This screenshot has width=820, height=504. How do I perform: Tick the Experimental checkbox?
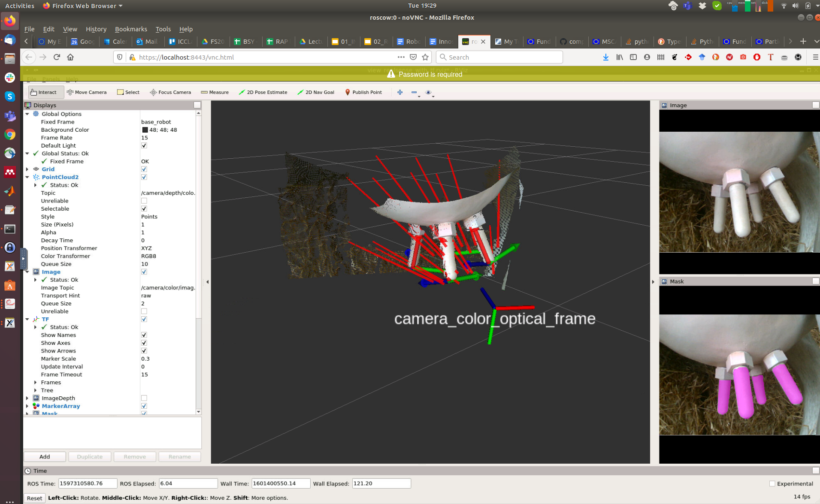(772, 483)
